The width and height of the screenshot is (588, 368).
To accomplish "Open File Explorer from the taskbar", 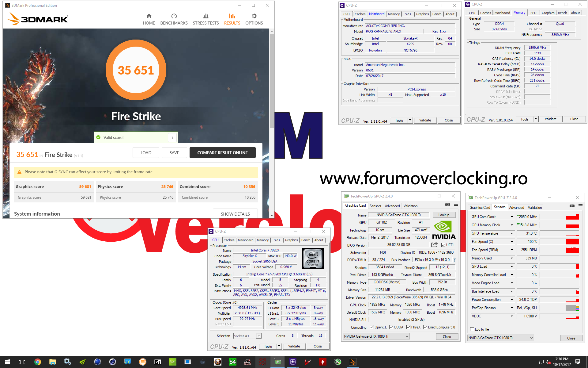I will point(52,362).
